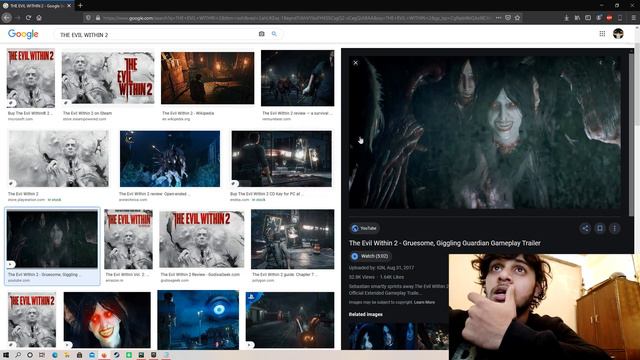Screen dimensions: 640x360
Task: Open the glowing blue eye thumbnail in bottom row
Action: 198,320
